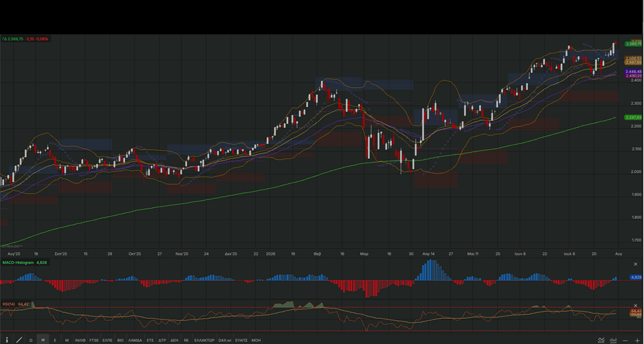Open the indicators chart icon
Image resolution: width=644 pixels, height=344 pixels.
click(x=601, y=340)
